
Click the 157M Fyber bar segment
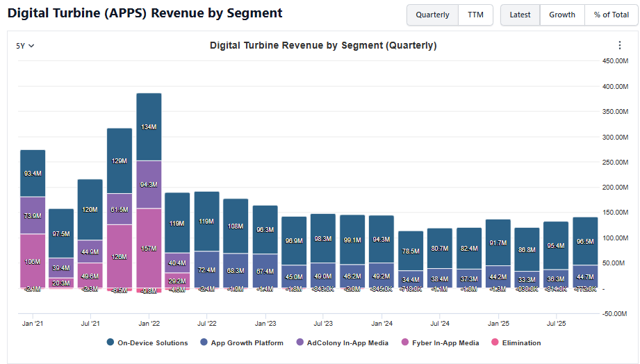149,248
